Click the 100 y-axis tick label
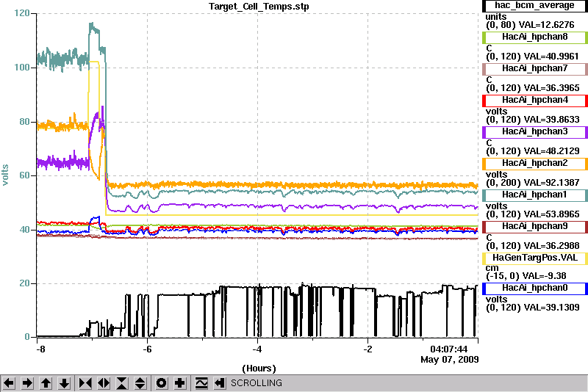 tap(21, 68)
